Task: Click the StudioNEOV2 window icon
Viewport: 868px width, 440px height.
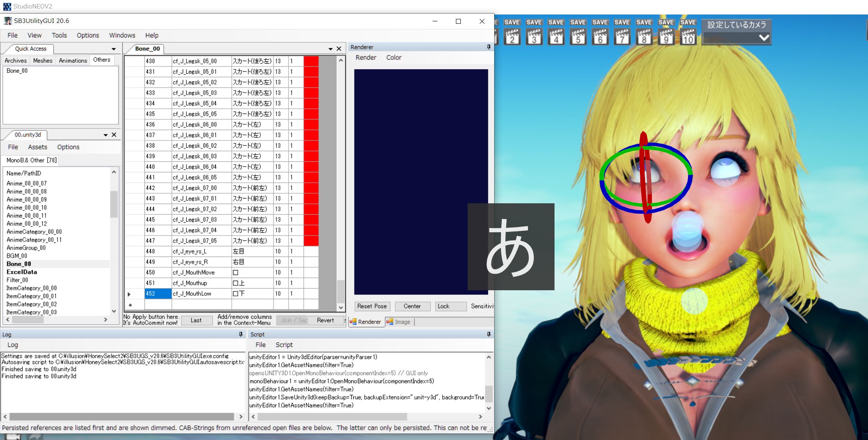Action: coord(7,6)
